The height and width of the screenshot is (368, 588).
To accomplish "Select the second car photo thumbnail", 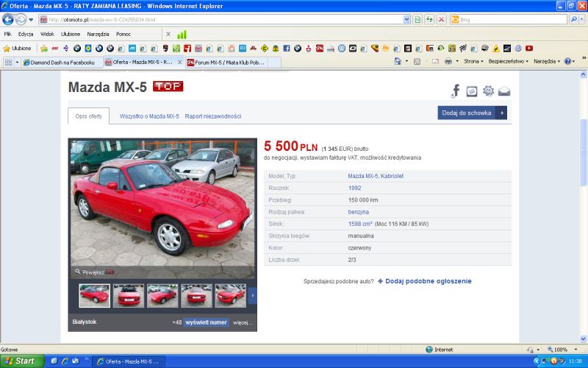I will pos(128,296).
